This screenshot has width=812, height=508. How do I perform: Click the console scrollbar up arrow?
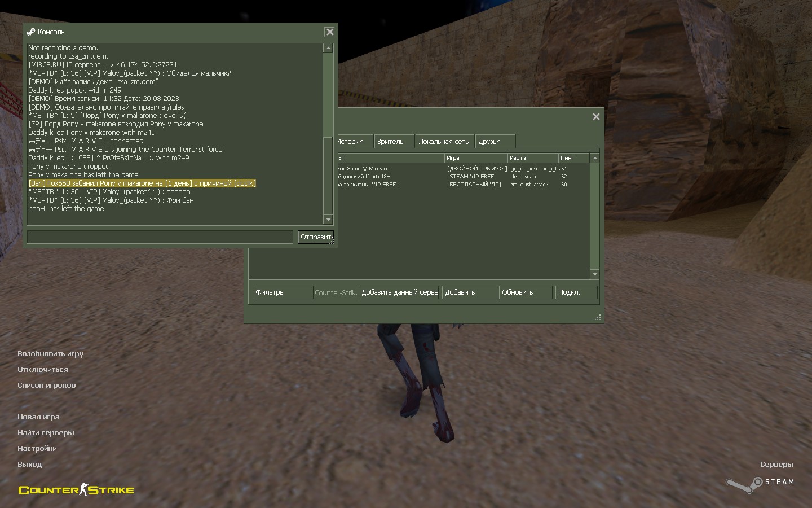(328, 48)
